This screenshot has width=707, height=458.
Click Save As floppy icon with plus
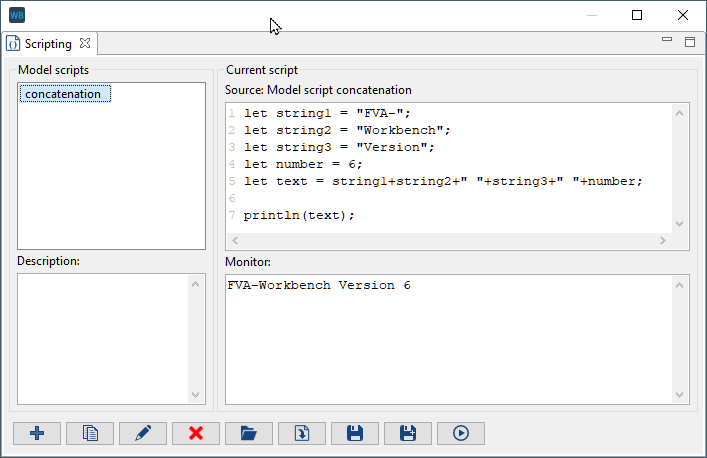point(408,433)
